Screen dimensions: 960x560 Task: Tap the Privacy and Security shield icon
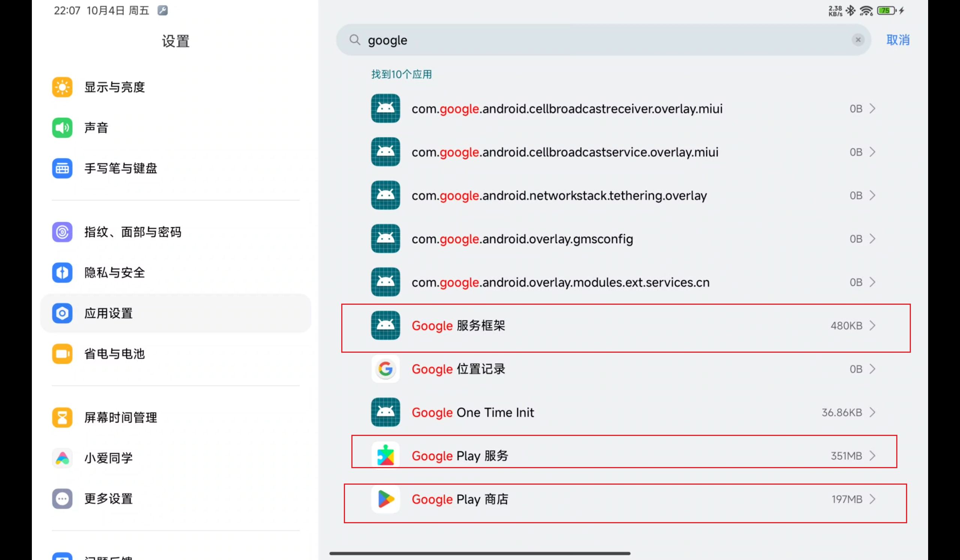pyautogui.click(x=62, y=273)
